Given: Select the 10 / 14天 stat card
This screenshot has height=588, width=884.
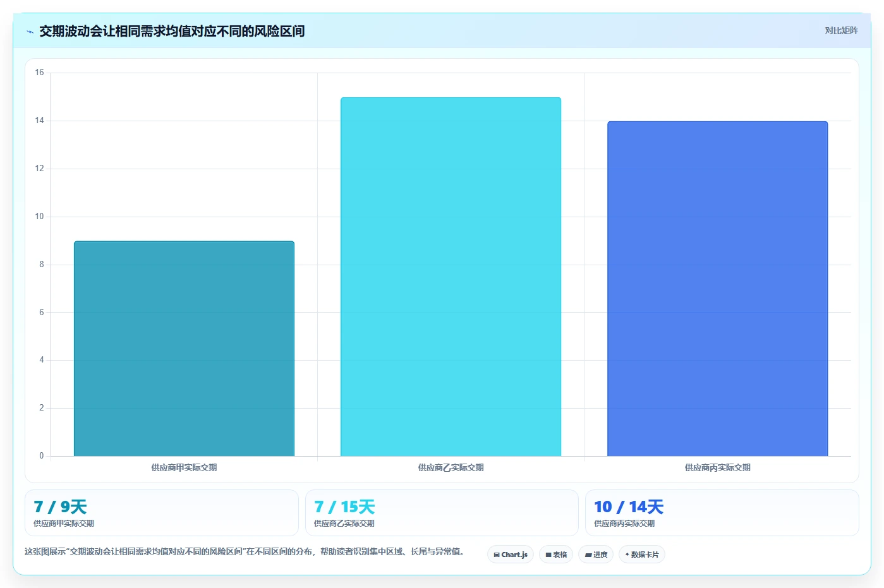Looking at the screenshot, I should [x=722, y=513].
